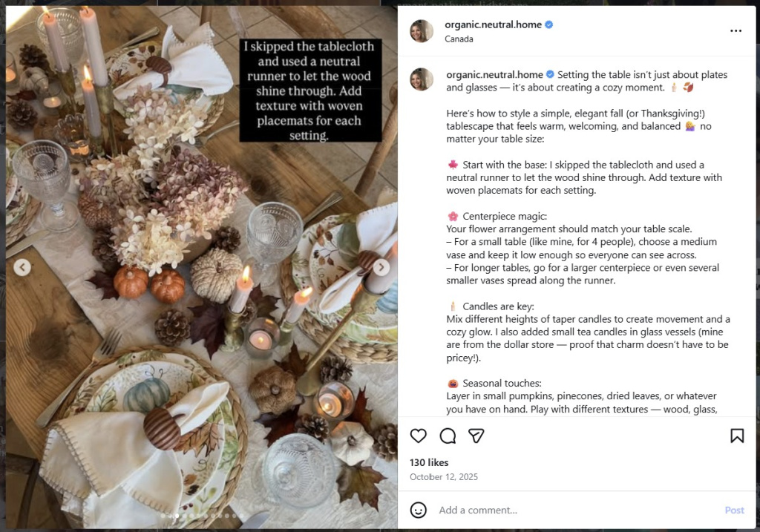Open the emoji picker in the comment box
This screenshot has height=532, width=760.
[x=419, y=510]
